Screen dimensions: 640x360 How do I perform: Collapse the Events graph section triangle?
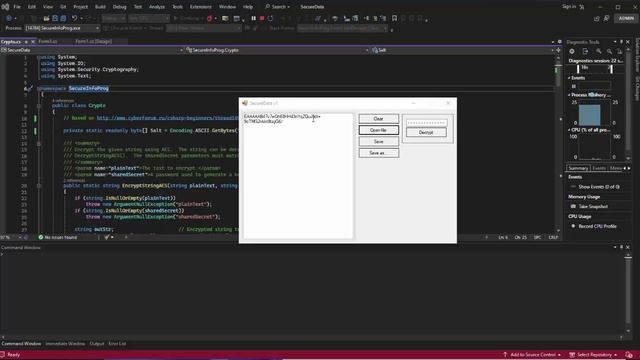click(x=569, y=78)
